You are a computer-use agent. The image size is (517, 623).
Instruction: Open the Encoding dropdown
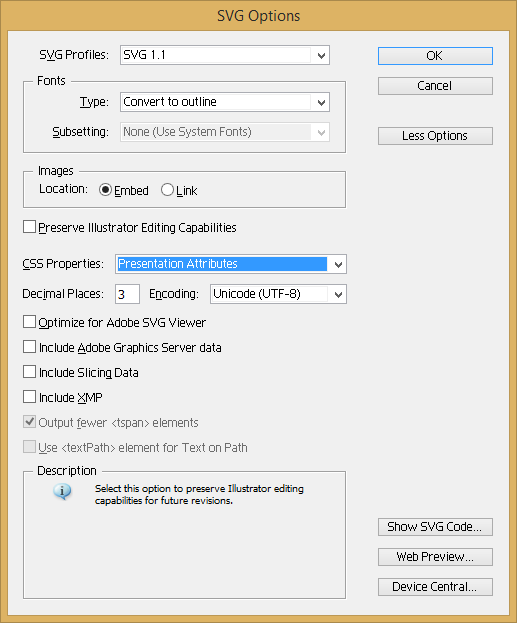point(278,294)
